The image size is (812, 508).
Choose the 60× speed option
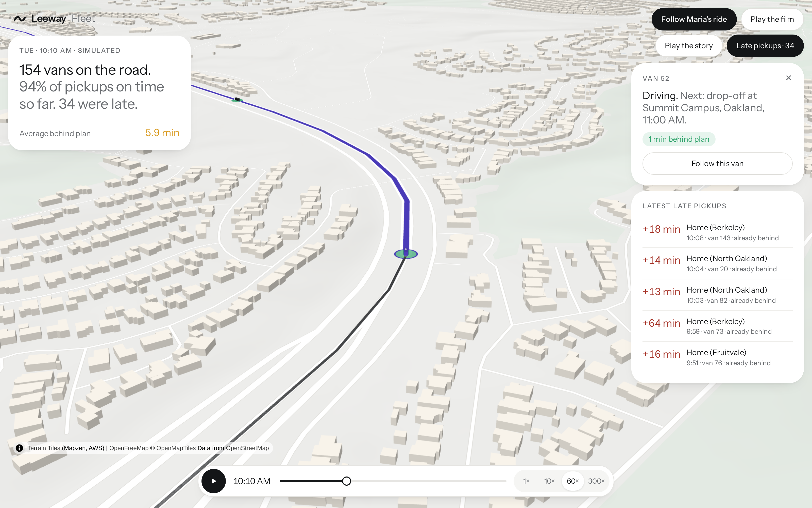[573, 481]
